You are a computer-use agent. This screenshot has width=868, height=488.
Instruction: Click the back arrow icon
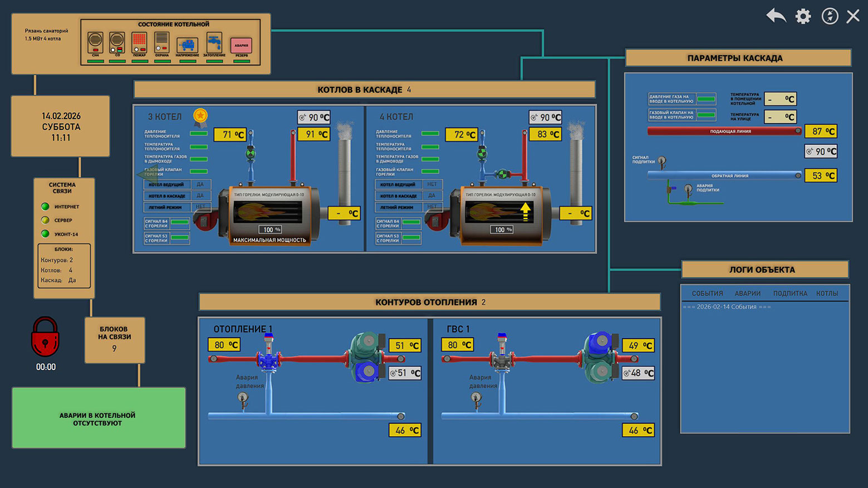coord(776,16)
